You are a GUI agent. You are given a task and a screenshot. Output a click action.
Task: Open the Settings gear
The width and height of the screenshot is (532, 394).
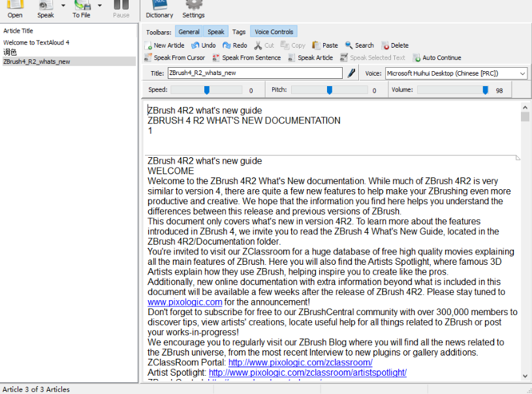[x=193, y=9]
